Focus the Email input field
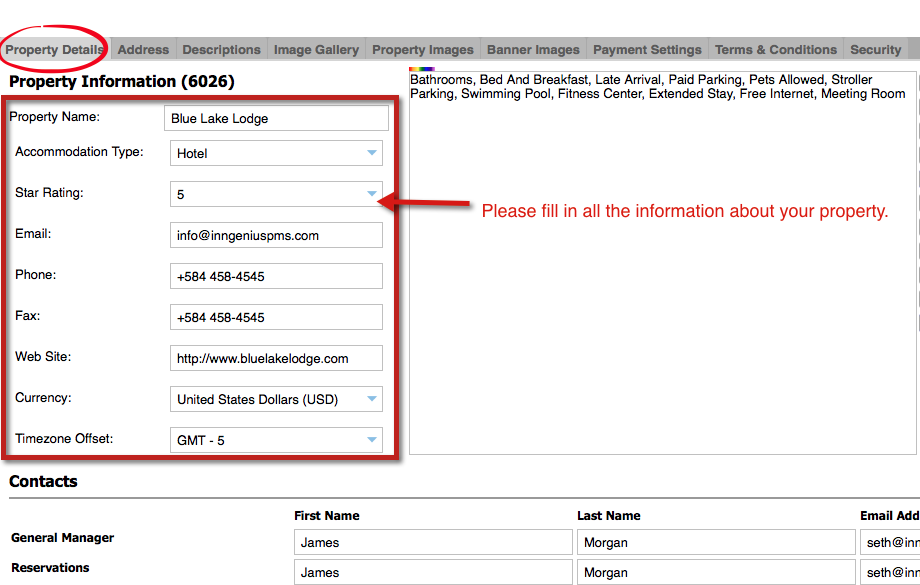Viewport: 920px width, 585px height. [276, 236]
